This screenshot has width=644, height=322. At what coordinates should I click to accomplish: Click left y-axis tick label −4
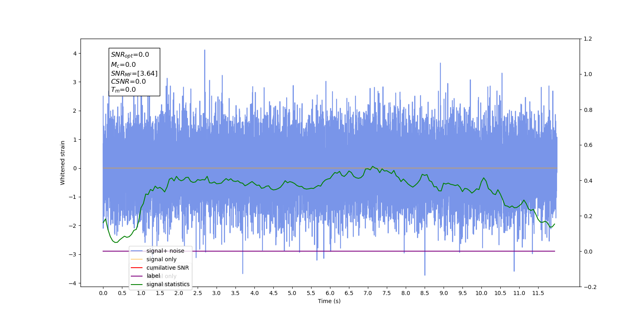click(x=73, y=283)
